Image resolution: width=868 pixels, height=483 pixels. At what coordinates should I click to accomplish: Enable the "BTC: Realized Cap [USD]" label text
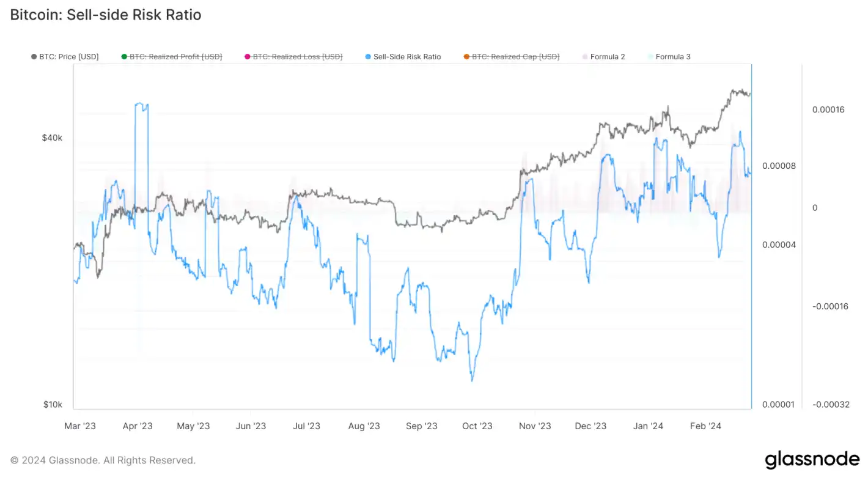coord(515,57)
